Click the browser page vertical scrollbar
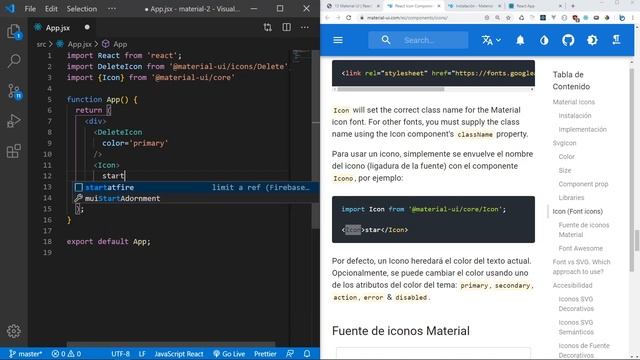The height and width of the screenshot is (360, 640). coord(636,240)
